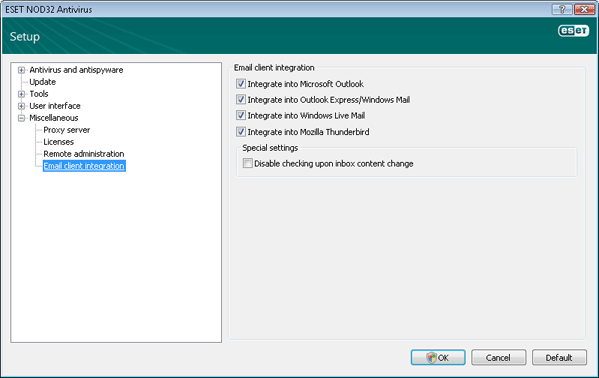The image size is (599, 378).
Task: Select the Miscellaneous tree item
Action: click(x=54, y=118)
